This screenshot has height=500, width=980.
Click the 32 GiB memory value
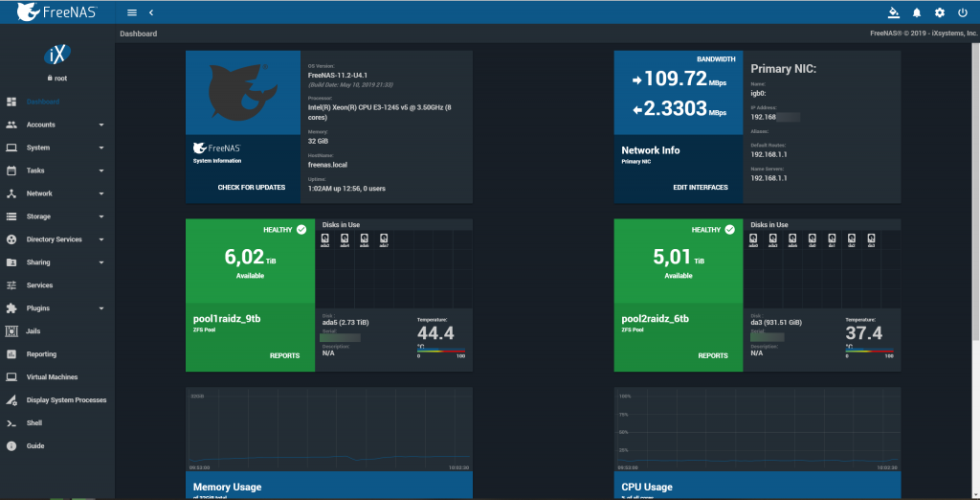[x=318, y=142]
